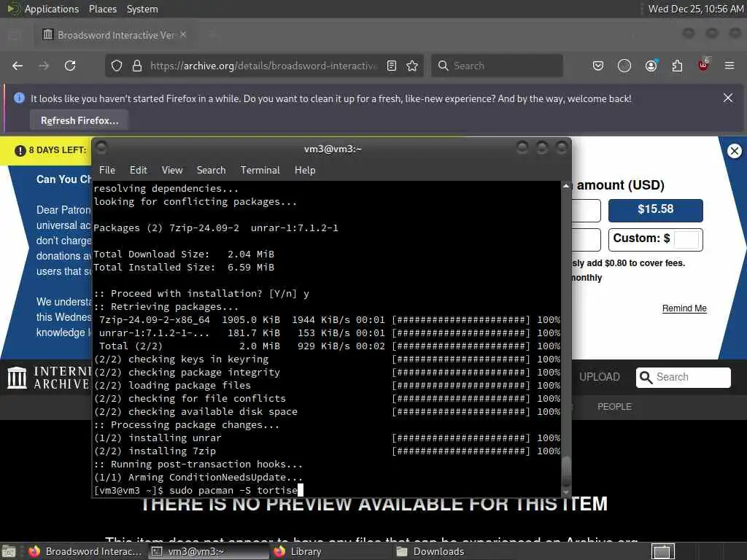Click the show desktop icon in taskbar
The image size is (747, 560).
9,551
